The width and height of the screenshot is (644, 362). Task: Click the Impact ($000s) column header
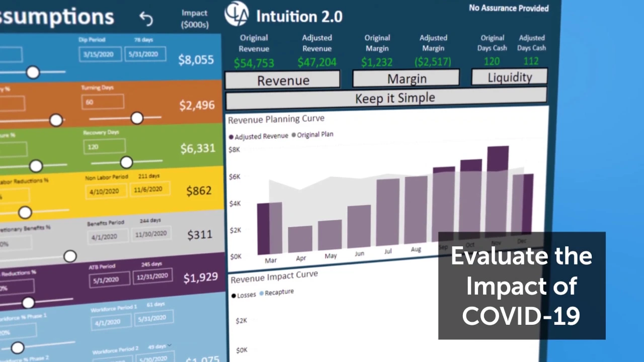click(x=195, y=19)
